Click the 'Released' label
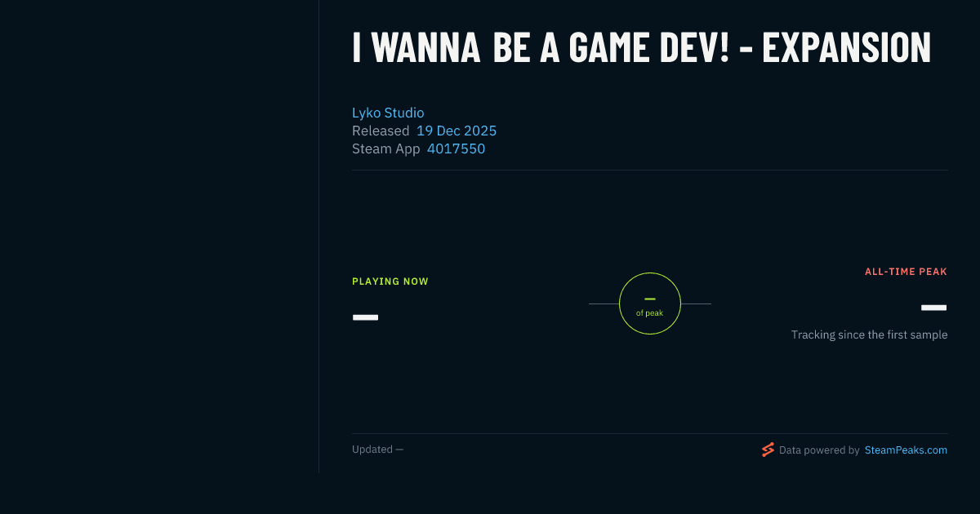The width and height of the screenshot is (980, 514). pos(381,131)
